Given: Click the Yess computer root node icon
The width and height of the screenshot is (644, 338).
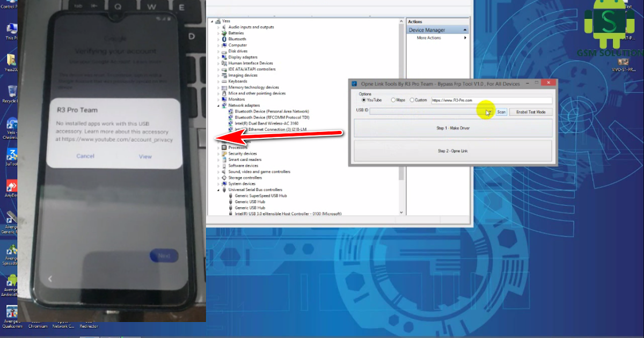Looking at the screenshot, I should click(x=218, y=21).
